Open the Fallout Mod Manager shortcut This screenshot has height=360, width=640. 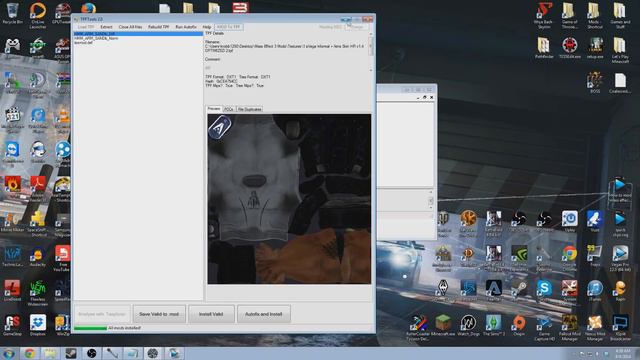(569, 328)
